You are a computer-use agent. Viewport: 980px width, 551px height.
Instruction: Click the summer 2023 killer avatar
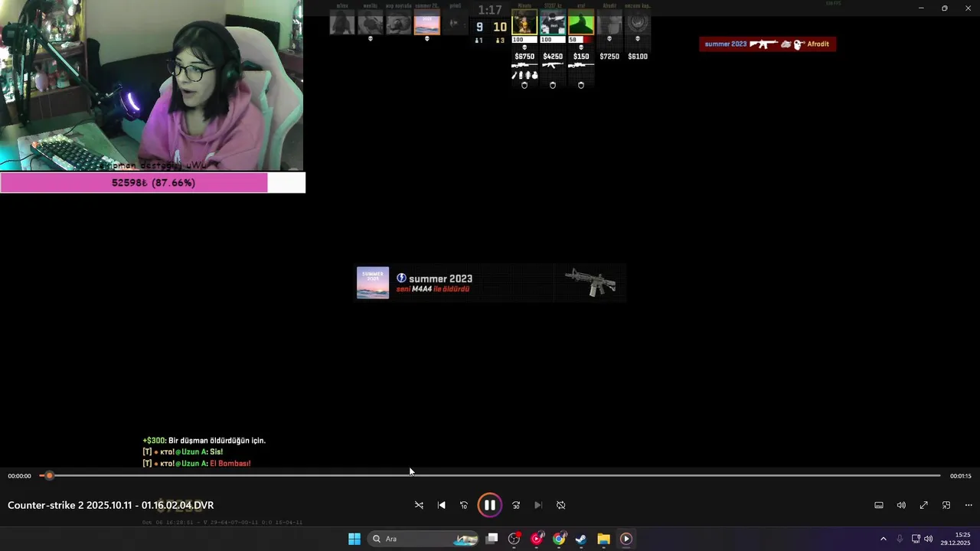(373, 283)
